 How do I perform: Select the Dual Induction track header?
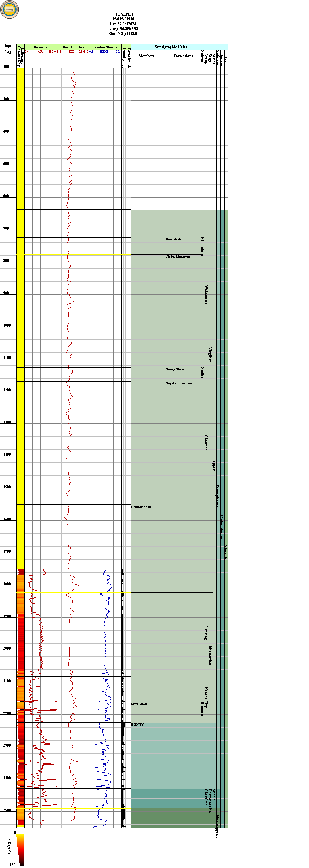(73, 47)
